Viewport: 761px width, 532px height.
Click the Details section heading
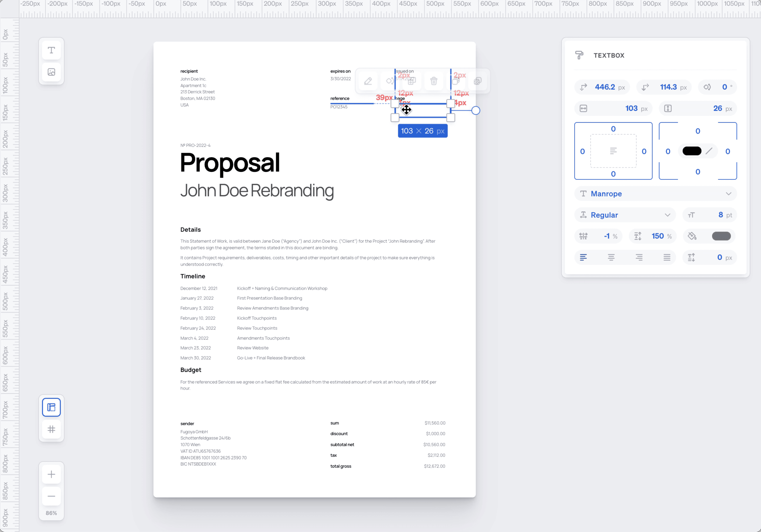coord(191,229)
